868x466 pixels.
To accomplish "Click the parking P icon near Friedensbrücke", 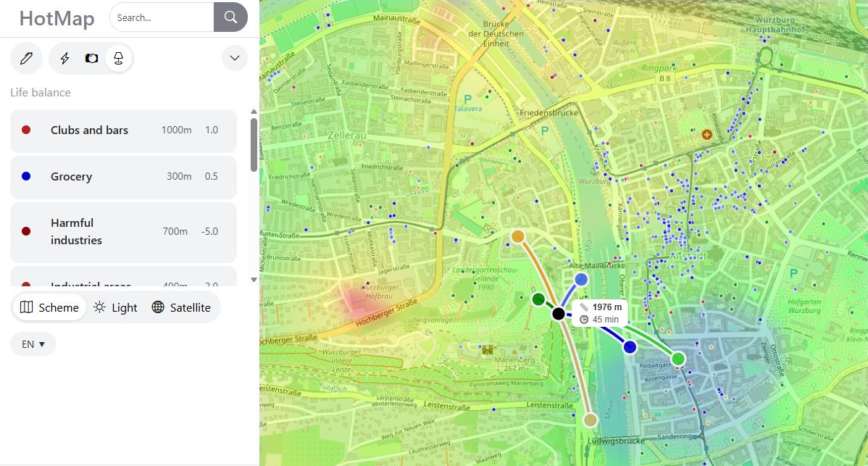I will [545, 131].
